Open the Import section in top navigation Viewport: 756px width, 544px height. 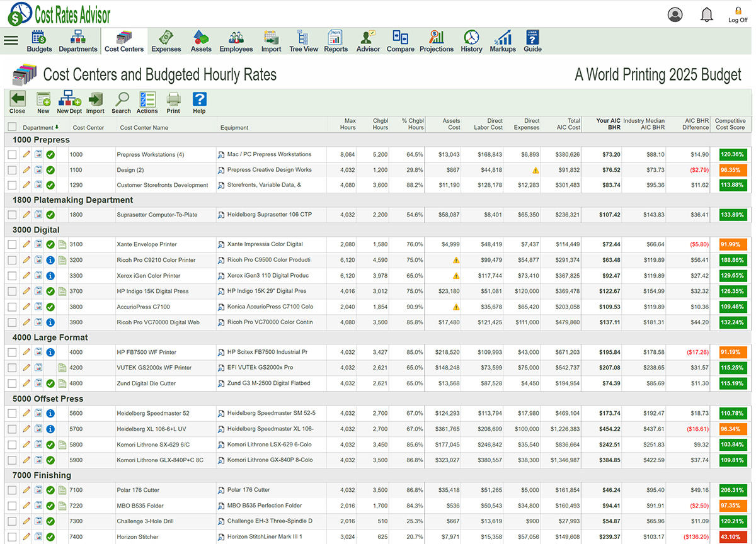272,42
